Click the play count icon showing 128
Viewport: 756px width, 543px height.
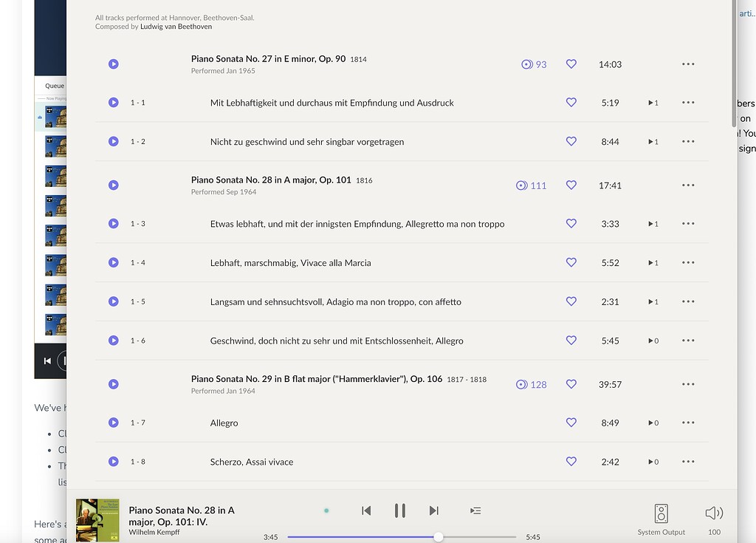(520, 383)
